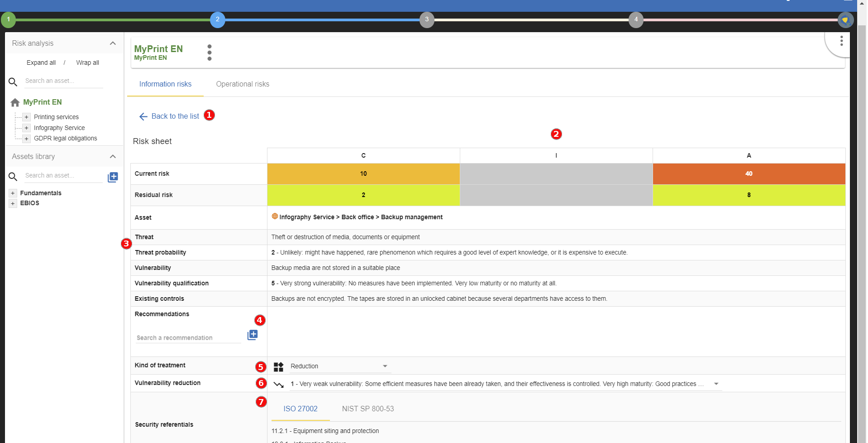Collapse the Risk analysis panel
Image resolution: width=868 pixels, height=443 pixels.
(113, 43)
